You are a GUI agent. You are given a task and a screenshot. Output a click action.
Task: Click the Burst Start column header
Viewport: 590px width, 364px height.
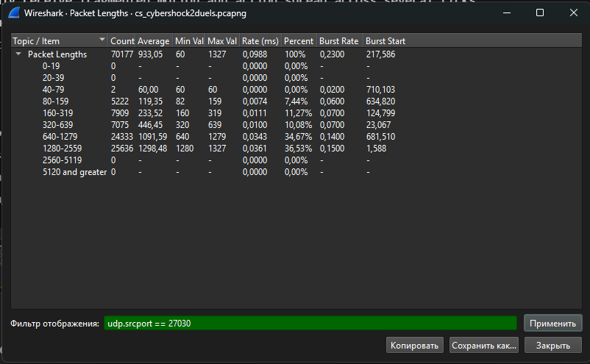385,41
